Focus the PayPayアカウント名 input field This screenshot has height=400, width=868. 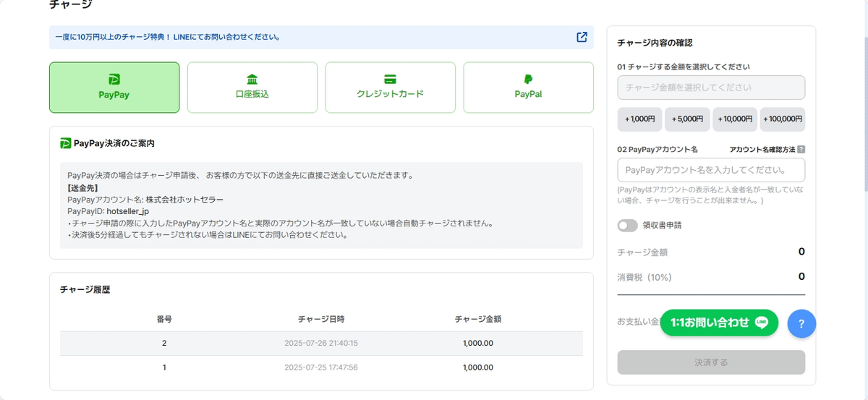(711, 170)
